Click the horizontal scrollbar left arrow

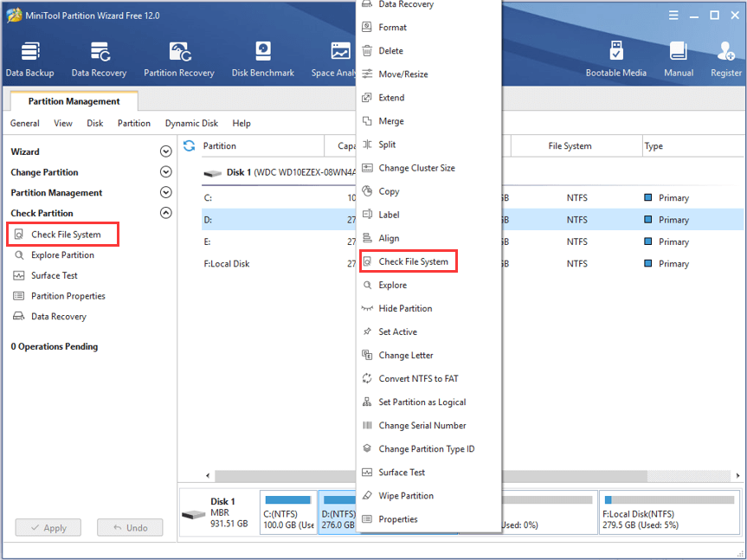(x=208, y=475)
